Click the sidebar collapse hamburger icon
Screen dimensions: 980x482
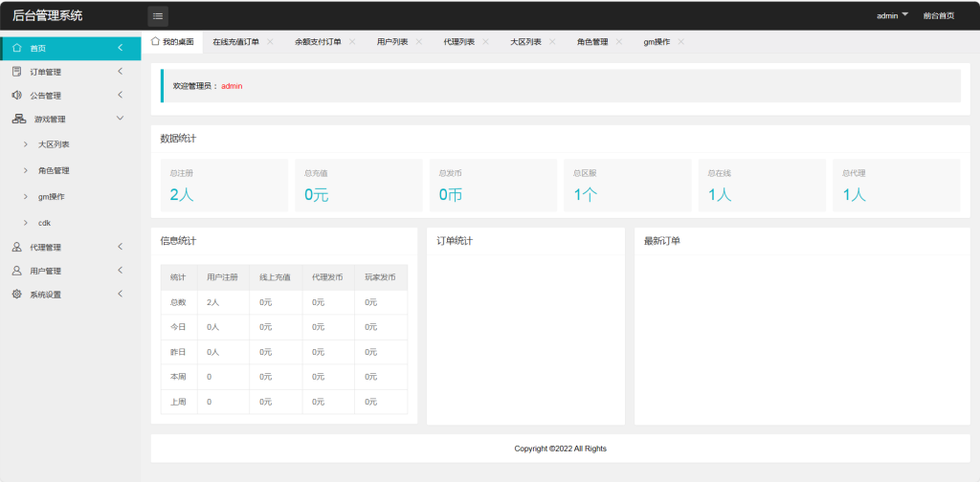click(x=158, y=15)
